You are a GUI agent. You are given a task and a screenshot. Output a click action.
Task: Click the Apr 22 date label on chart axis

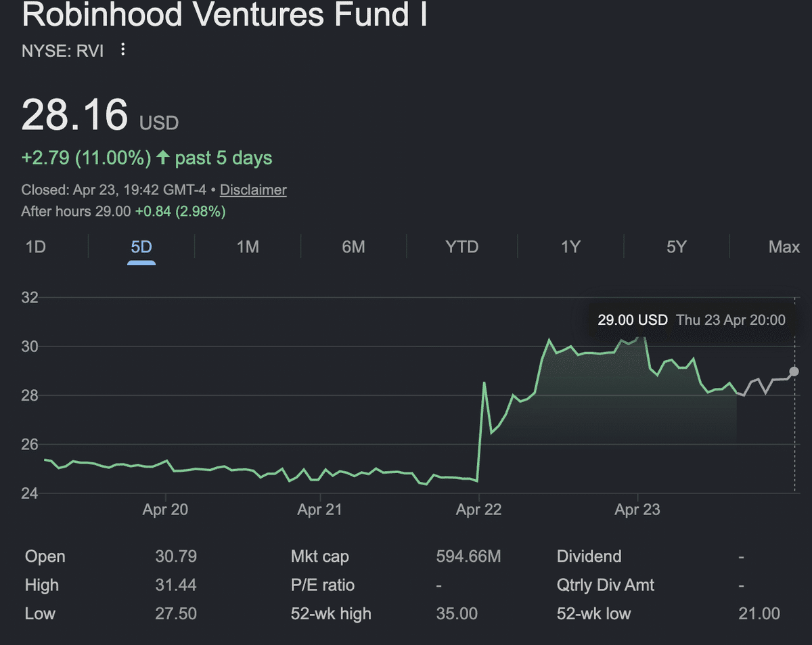(478, 510)
